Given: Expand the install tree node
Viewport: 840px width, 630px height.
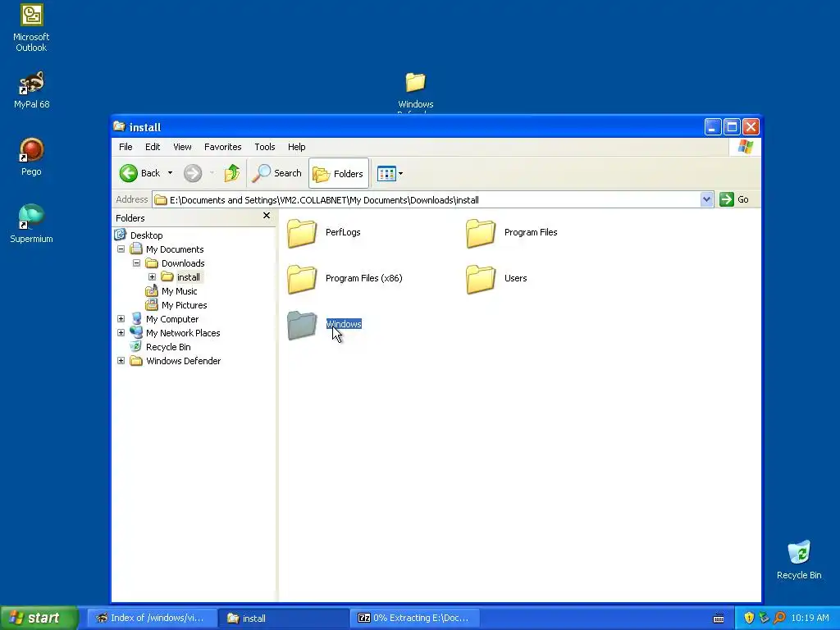Looking at the screenshot, I should [152, 277].
